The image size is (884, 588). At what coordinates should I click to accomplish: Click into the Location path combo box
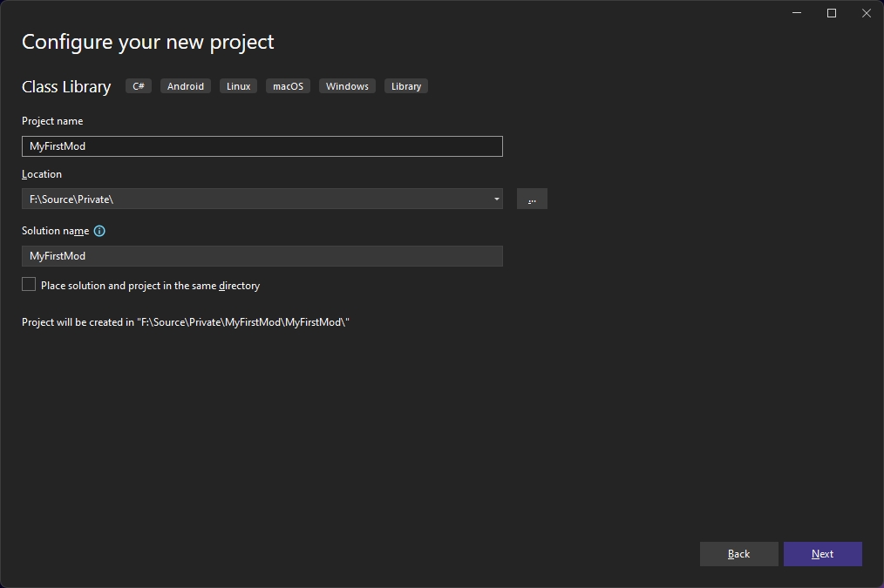[x=253, y=199]
